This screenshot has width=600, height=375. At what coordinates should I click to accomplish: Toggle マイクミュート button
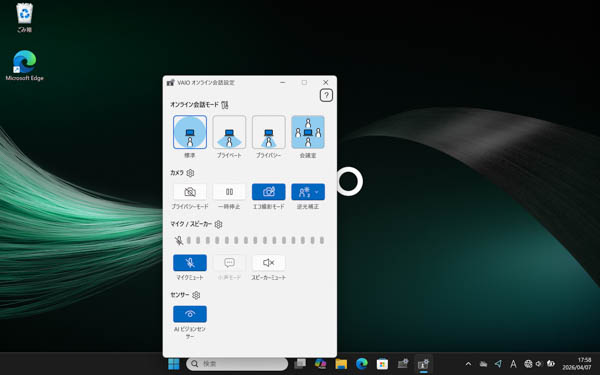(x=190, y=262)
